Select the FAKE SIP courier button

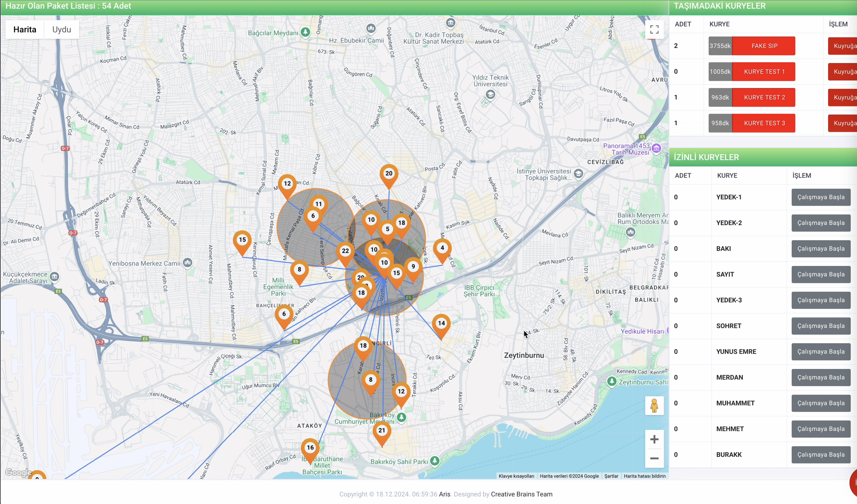[764, 46]
